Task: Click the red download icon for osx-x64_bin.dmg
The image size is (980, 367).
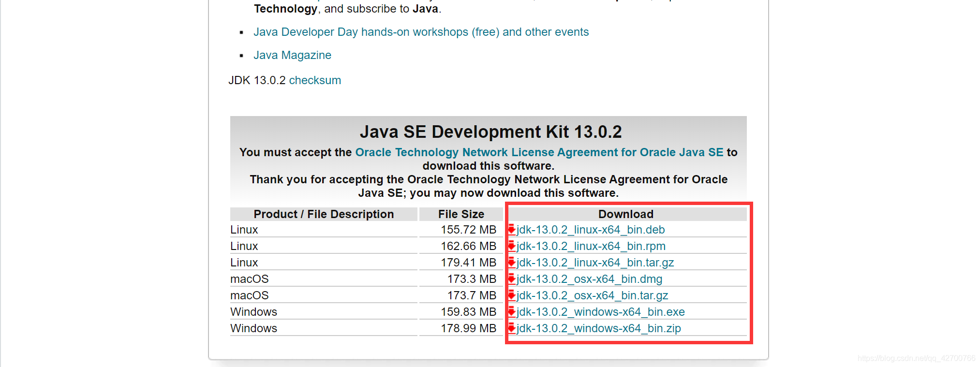Action: (512, 279)
